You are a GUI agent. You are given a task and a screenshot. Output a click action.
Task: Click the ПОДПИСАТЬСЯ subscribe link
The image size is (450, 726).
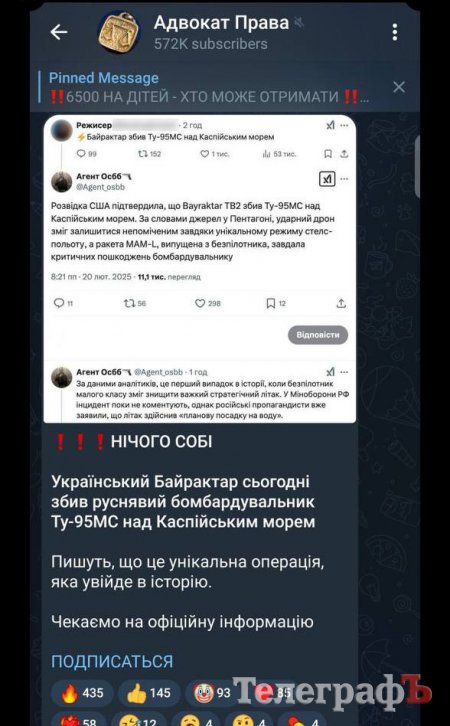[x=112, y=661]
